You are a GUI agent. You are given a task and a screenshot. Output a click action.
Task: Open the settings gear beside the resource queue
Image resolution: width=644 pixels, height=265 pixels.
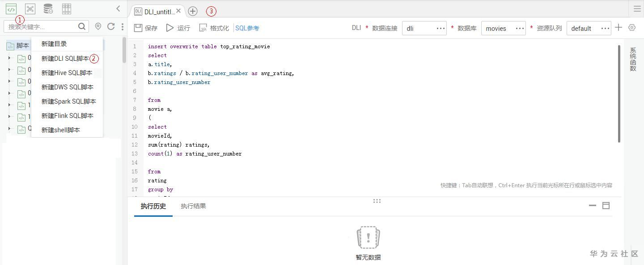632,28
